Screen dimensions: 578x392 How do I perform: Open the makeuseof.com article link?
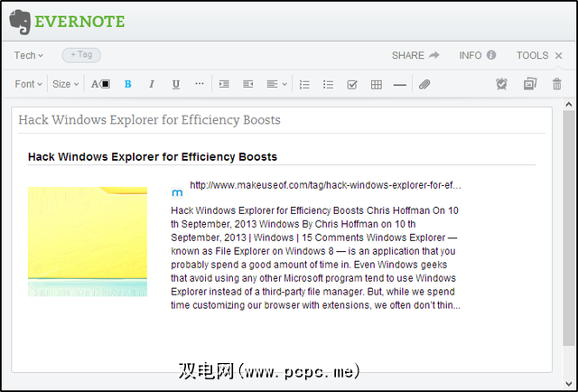(325, 185)
